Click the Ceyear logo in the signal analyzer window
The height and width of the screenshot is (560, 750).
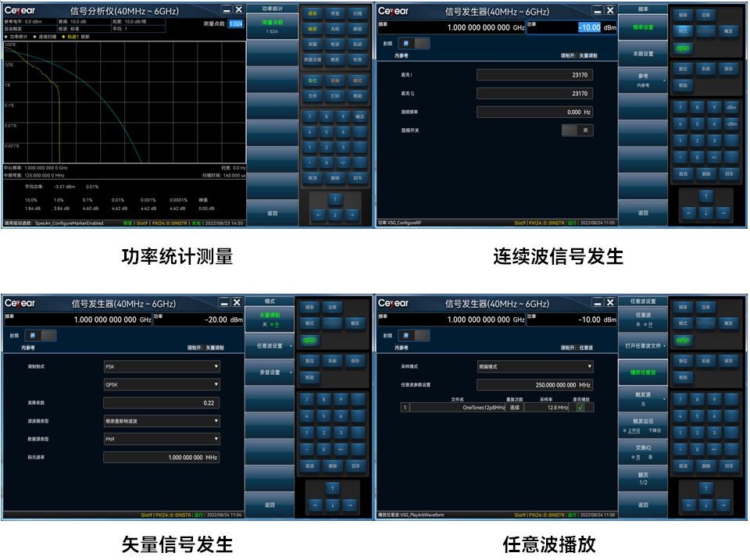[20, 11]
